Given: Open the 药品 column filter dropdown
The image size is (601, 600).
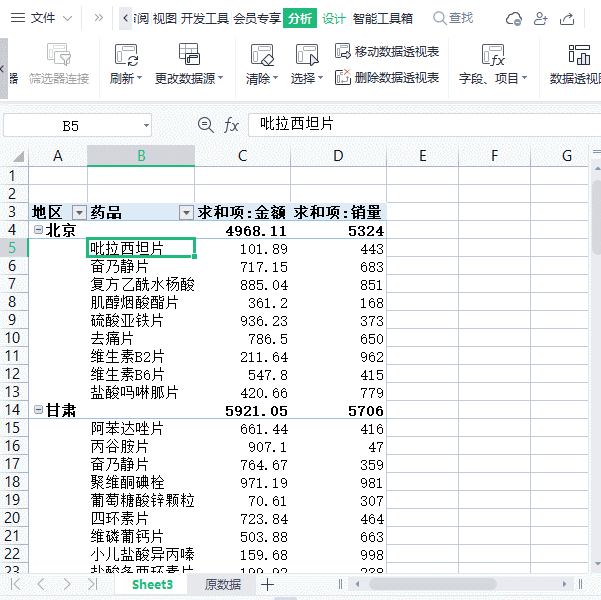Looking at the screenshot, I should point(185,212).
